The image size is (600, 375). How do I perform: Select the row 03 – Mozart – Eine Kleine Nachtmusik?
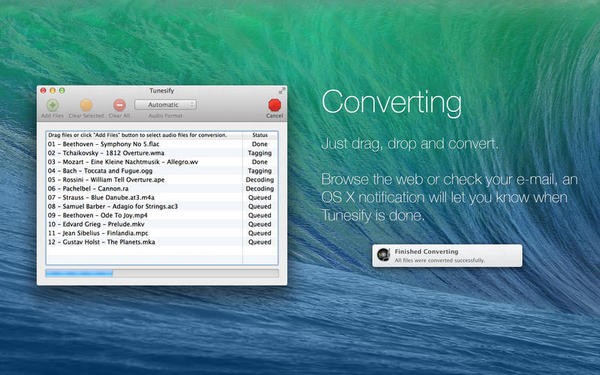point(162,162)
